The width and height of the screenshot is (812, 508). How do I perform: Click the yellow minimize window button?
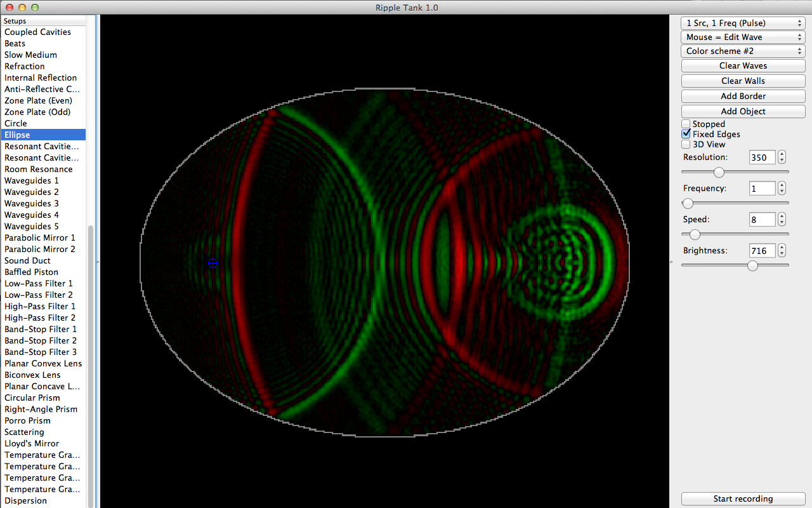pyautogui.click(x=22, y=8)
